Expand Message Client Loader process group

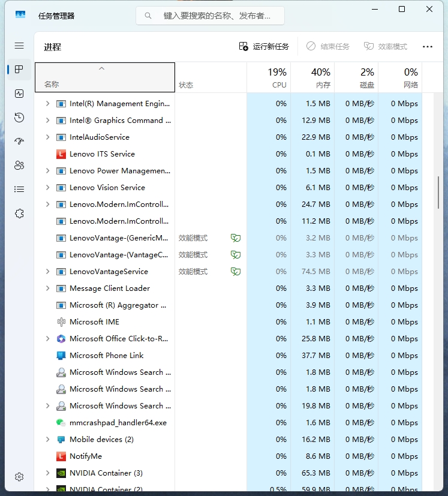coord(47,288)
